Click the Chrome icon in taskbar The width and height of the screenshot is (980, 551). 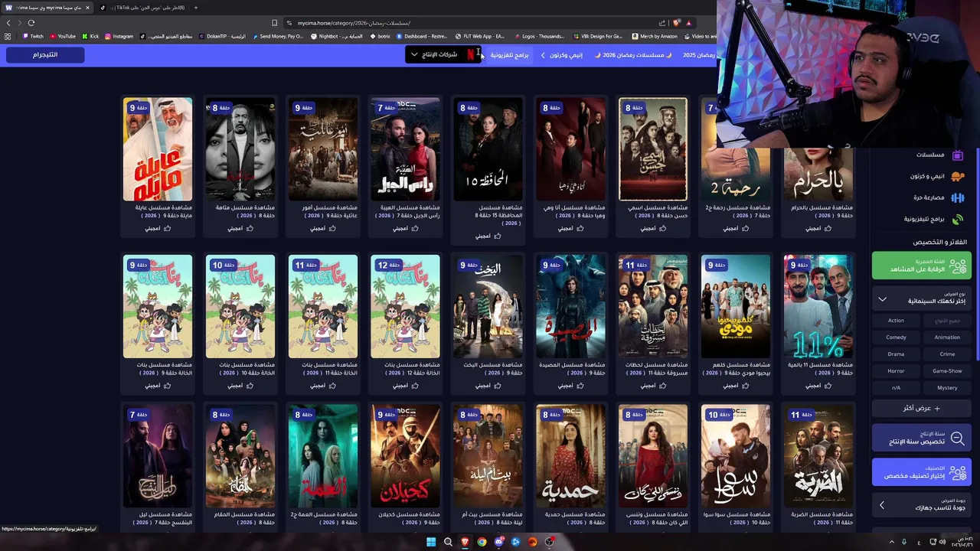[x=482, y=542]
